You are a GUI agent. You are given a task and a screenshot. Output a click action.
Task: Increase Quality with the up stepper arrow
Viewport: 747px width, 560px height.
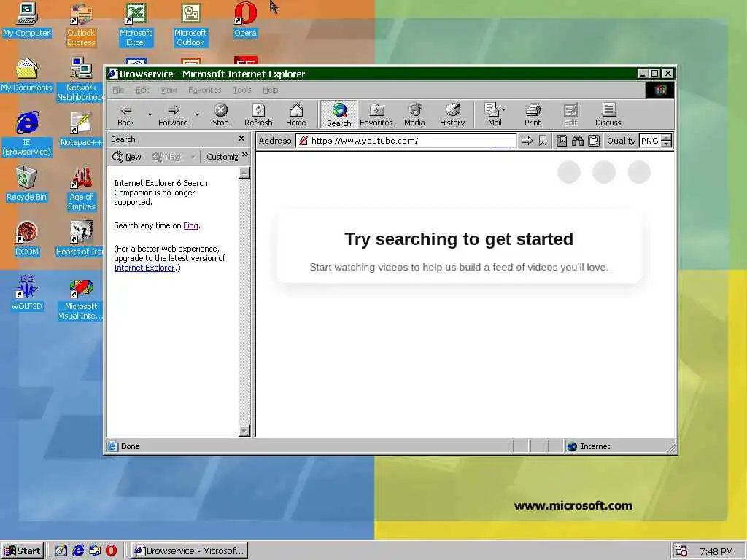click(x=667, y=138)
